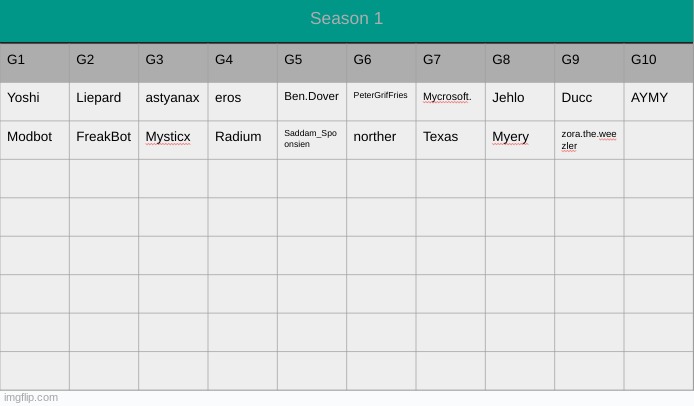Click the FreakBot cell
The height and width of the screenshot is (406, 694).
[x=104, y=138]
